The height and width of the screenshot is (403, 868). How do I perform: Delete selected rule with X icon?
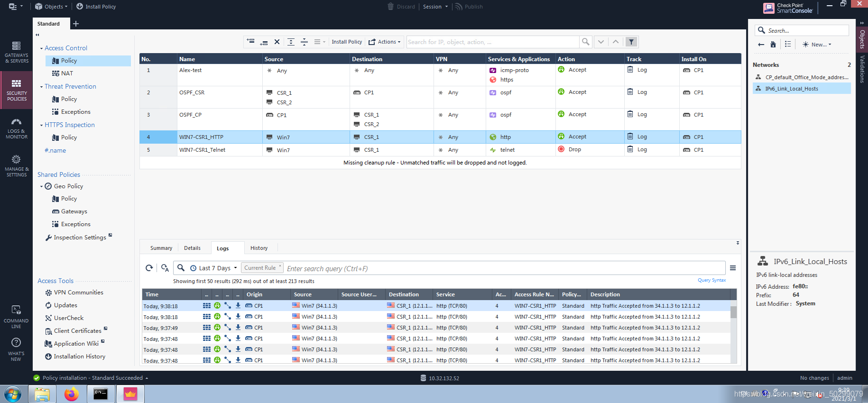[x=277, y=42]
